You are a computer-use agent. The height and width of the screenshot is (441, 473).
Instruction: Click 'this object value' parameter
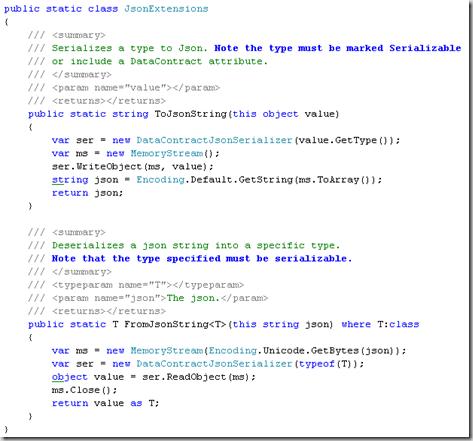pos(283,114)
